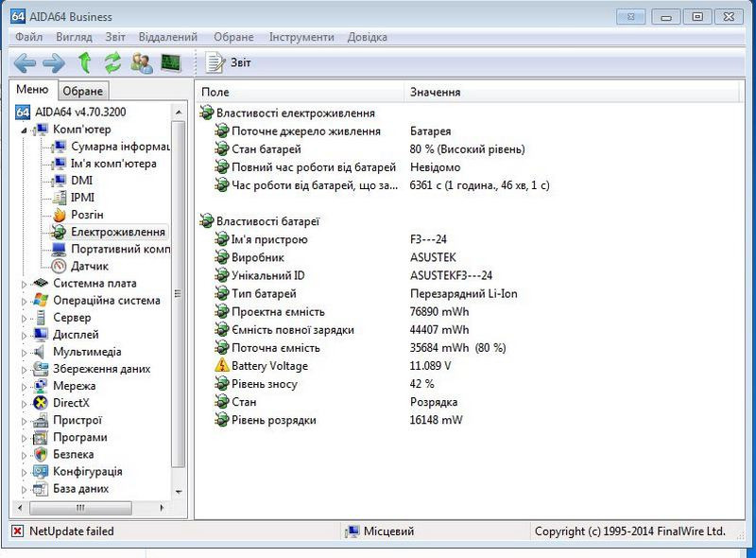Expand the Мережа node
This screenshot has height=558, width=756.
(24, 387)
